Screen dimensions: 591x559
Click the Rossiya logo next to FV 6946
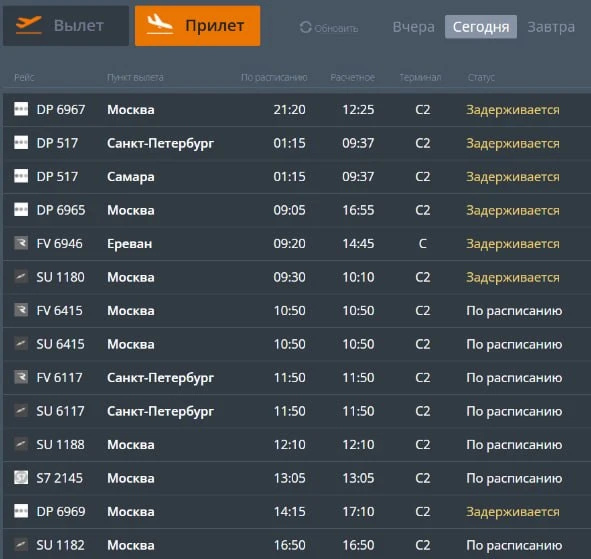[21, 243]
